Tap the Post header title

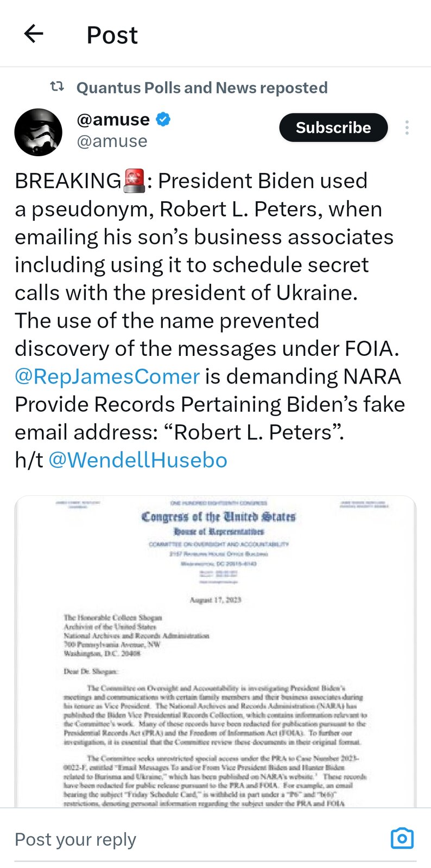112,35
